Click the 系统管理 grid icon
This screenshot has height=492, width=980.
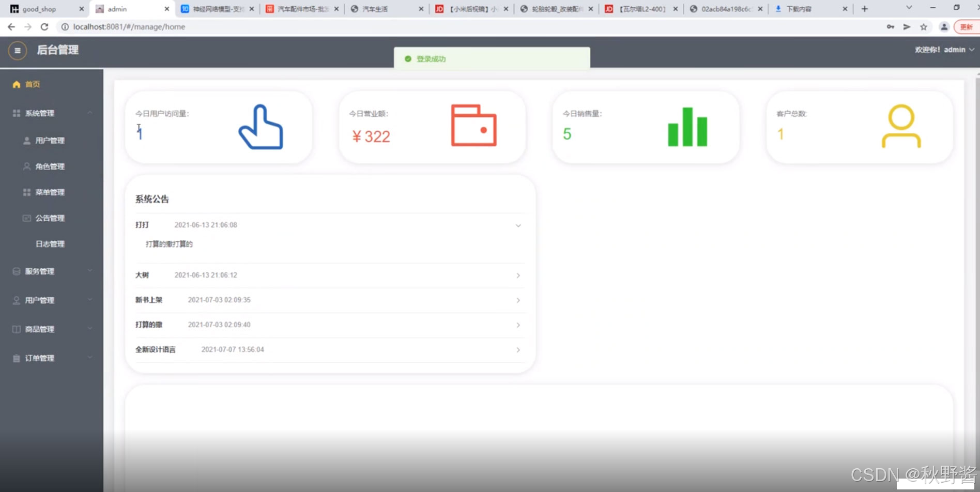coord(17,113)
